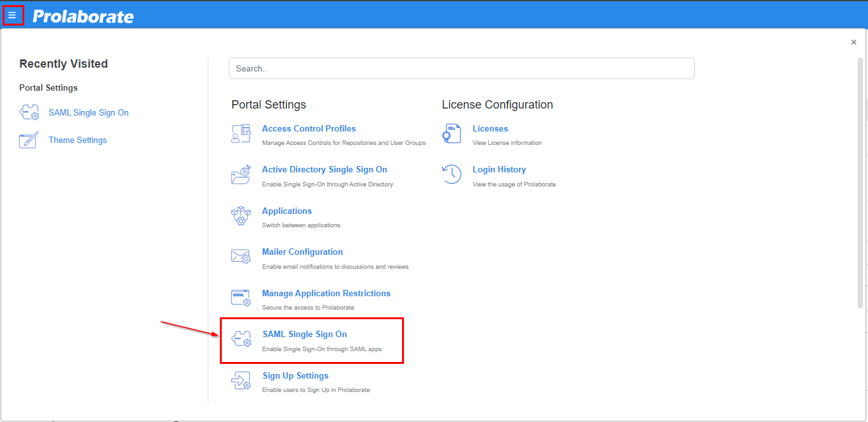This screenshot has width=868, height=422.
Task: Click the Login History clock icon
Action: point(452,174)
